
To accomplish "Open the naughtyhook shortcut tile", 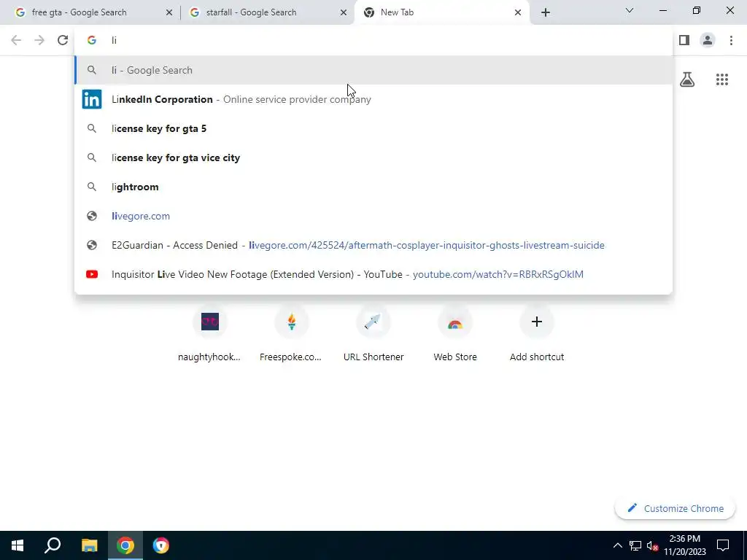I will 209,332.
